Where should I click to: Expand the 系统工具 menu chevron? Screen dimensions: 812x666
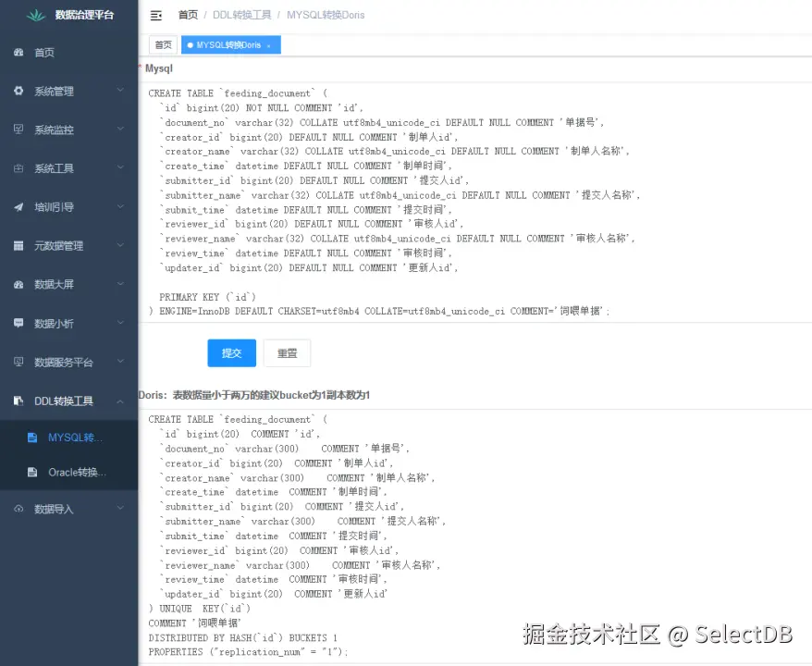pyautogui.click(x=120, y=167)
